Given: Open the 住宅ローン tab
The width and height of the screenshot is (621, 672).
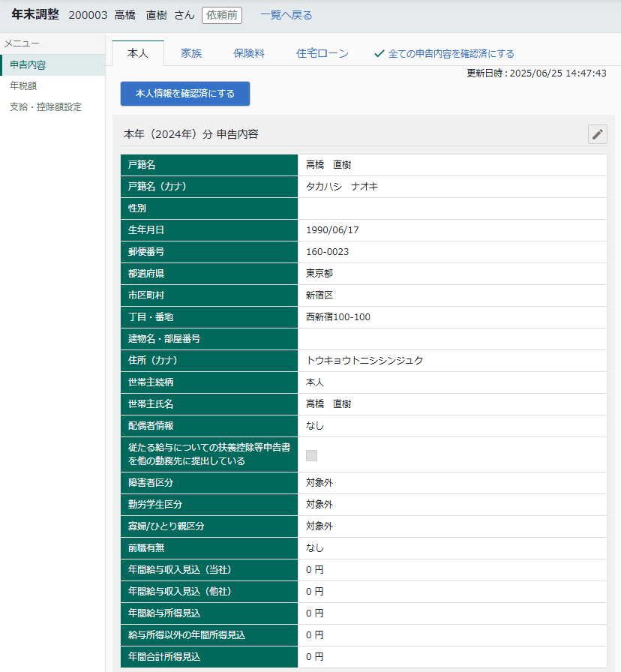Looking at the screenshot, I should (x=322, y=53).
